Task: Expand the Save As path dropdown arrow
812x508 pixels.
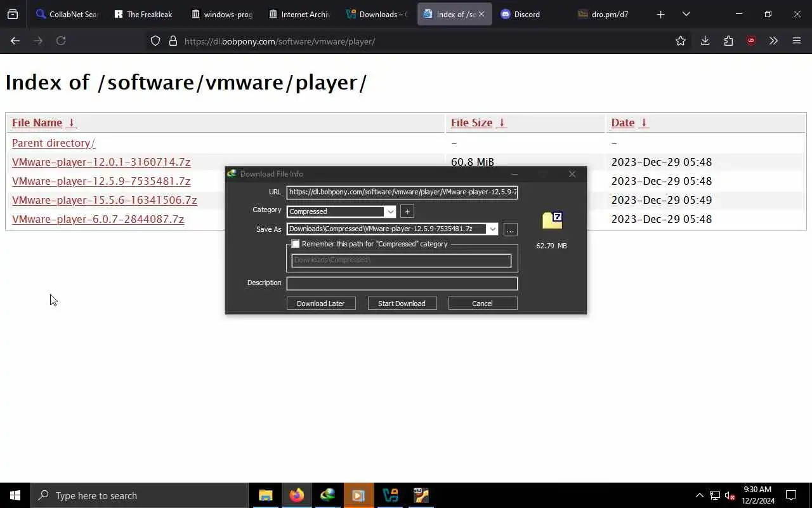Action: click(x=492, y=229)
